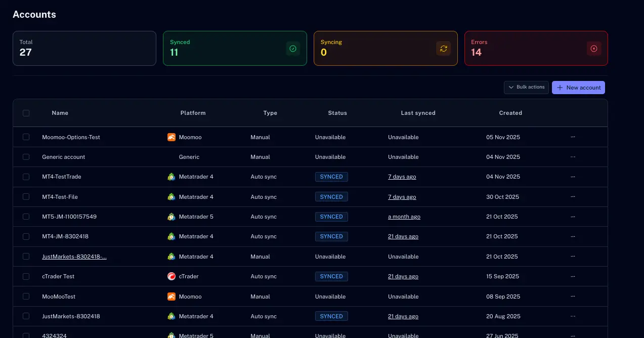Toggle the select-all checkbox in table header
644x338 pixels.
click(x=26, y=113)
